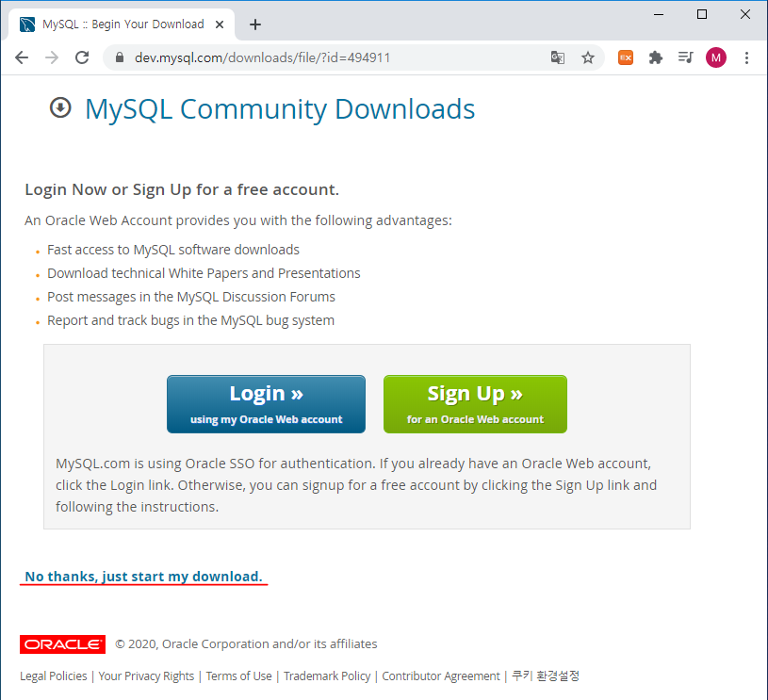Click Login using my Oracle Web account
768x700 pixels.
[x=266, y=404]
